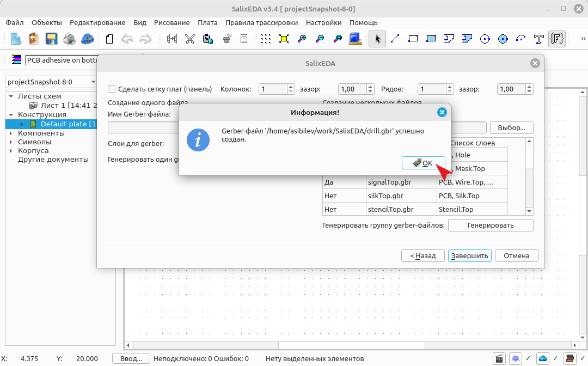Open the 'Настройки' menu
The height and width of the screenshot is (366, 588).
tap(323, 22)
